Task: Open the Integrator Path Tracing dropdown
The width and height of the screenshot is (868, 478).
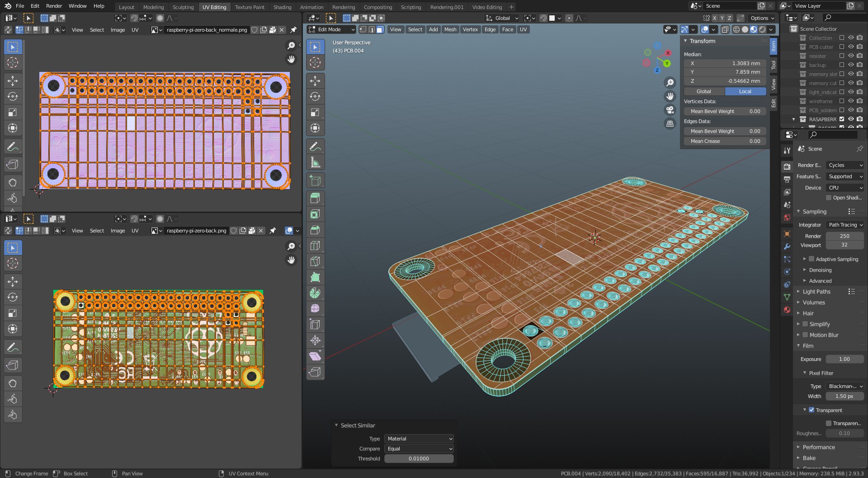Action: 844,225
